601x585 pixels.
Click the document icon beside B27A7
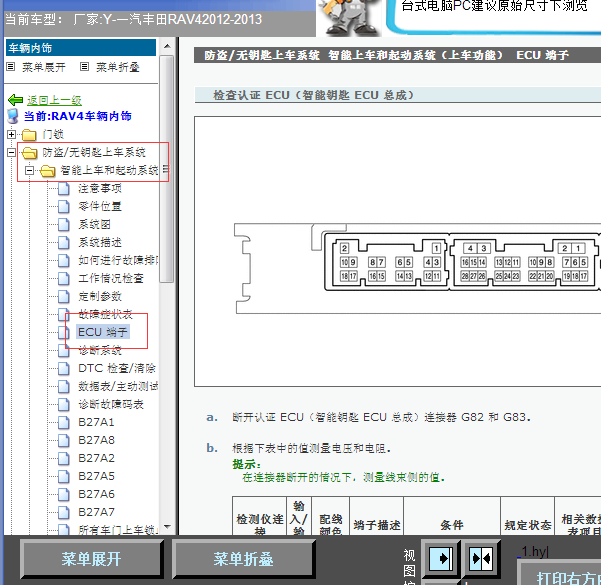[64, 513]
